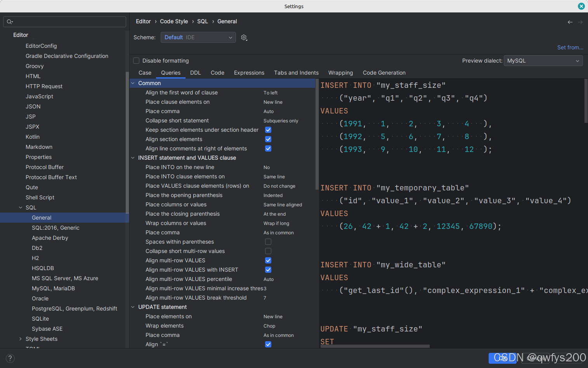
Task: Toggle Align section elements checkbox
Action: click(x=268, y=139)
